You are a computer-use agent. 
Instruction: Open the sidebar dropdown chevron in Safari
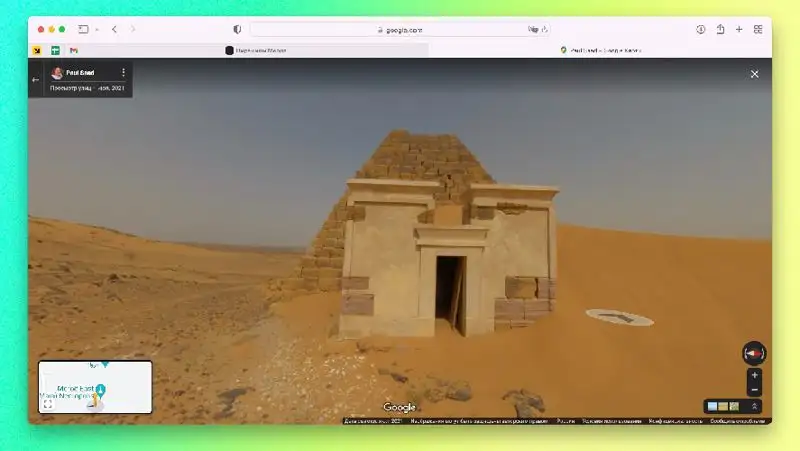pyautogui.click(x=97, y=30)
